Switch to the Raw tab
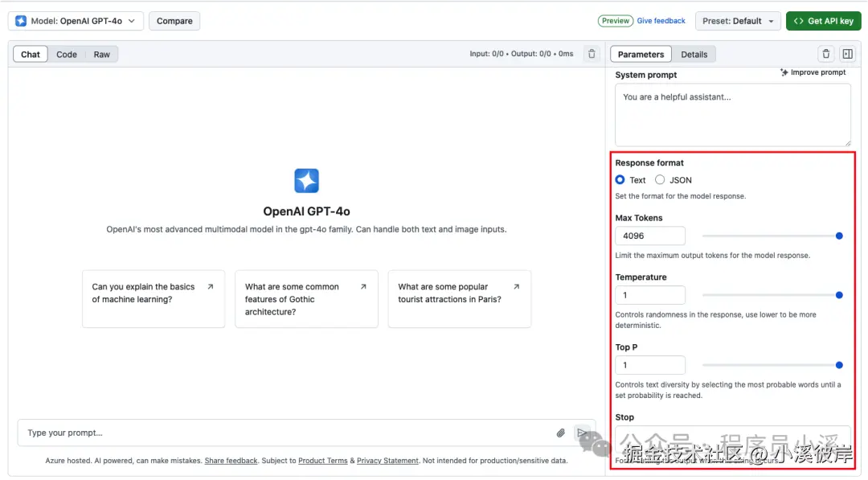Image resolution: width=868 pixels, height=480 pixels. (x=101, y=54)
